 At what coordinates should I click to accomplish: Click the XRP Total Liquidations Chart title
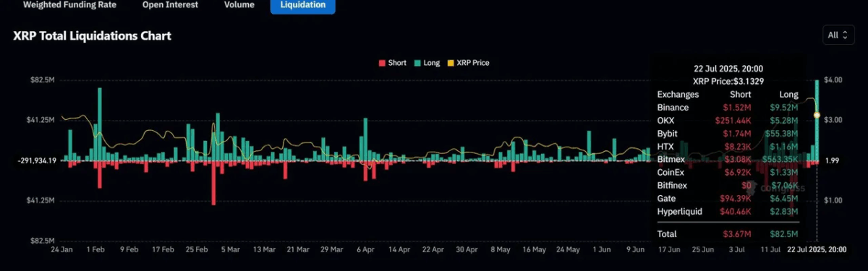click(92, 35)
